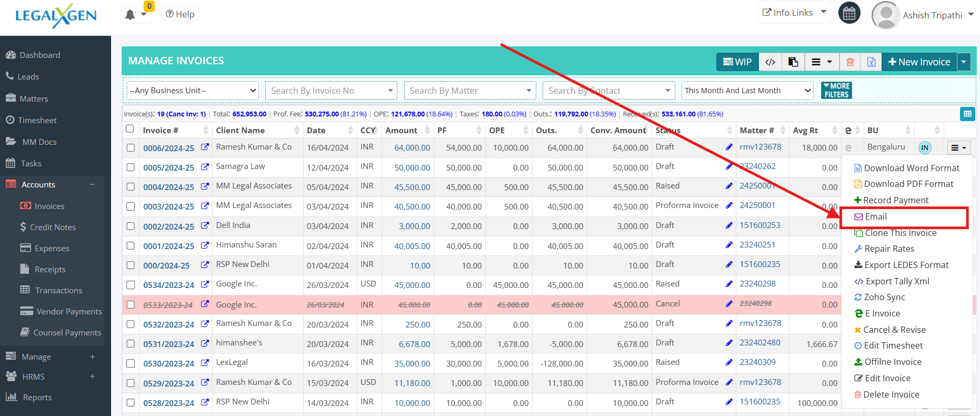Choose Email from the invoice menu
Image resolution: width=980 pixels, height=416 pixels.
coord(876,217)
